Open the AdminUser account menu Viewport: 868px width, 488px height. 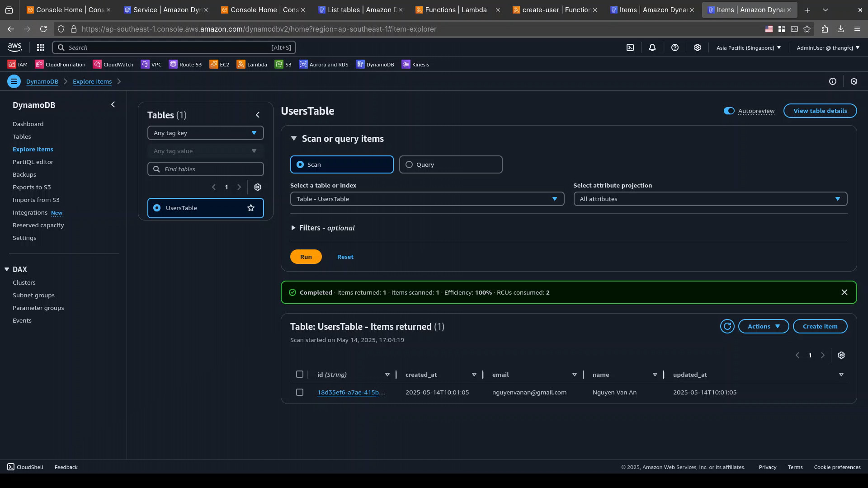click(x=828, y=47)
